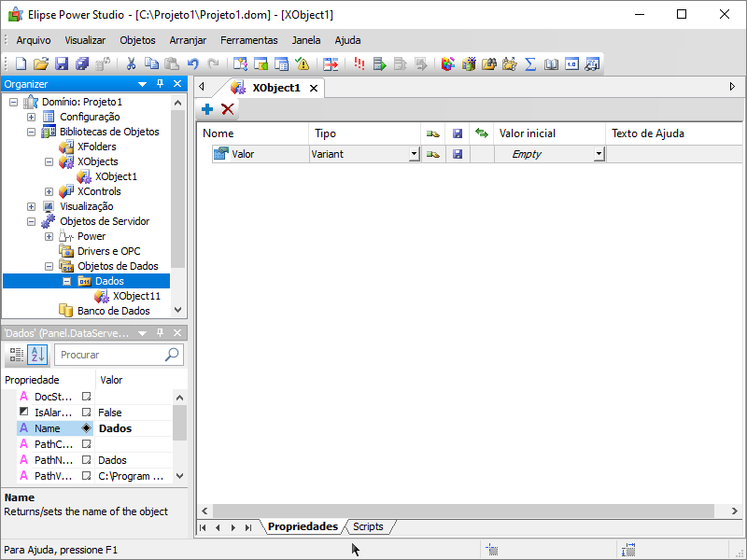Click the Cut scissors toolbar icon
The width and height of the screenshot is (747, 560).
point(131,63)
